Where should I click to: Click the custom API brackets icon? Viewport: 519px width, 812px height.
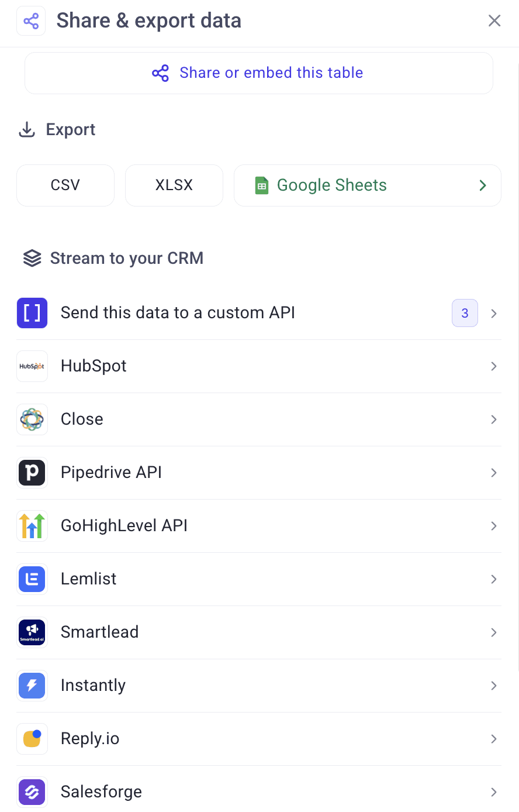32,312
